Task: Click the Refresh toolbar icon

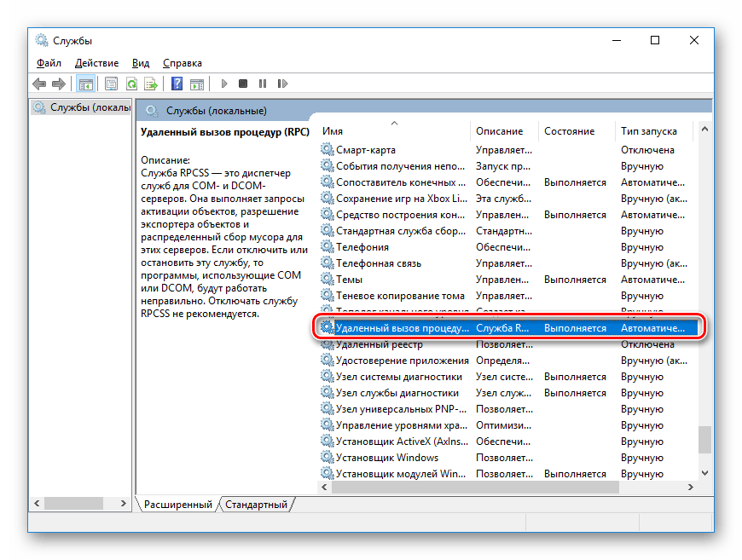Action: (131, 84)
